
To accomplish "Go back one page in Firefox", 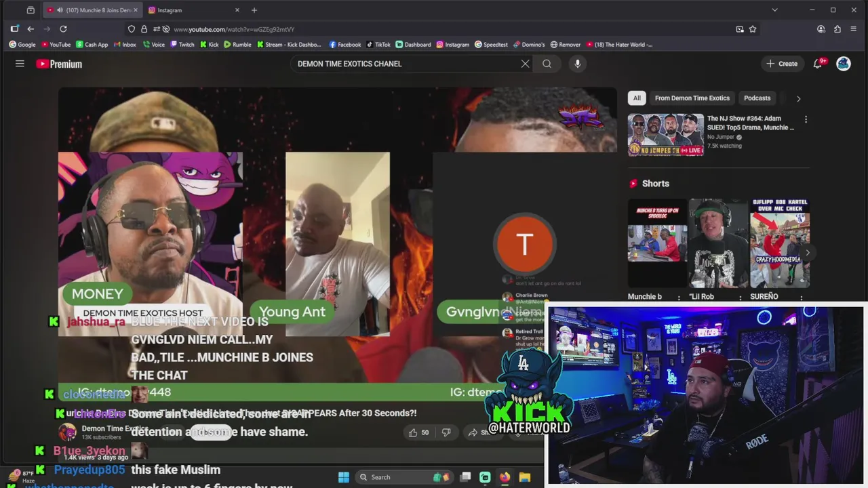I will point(31,29).
